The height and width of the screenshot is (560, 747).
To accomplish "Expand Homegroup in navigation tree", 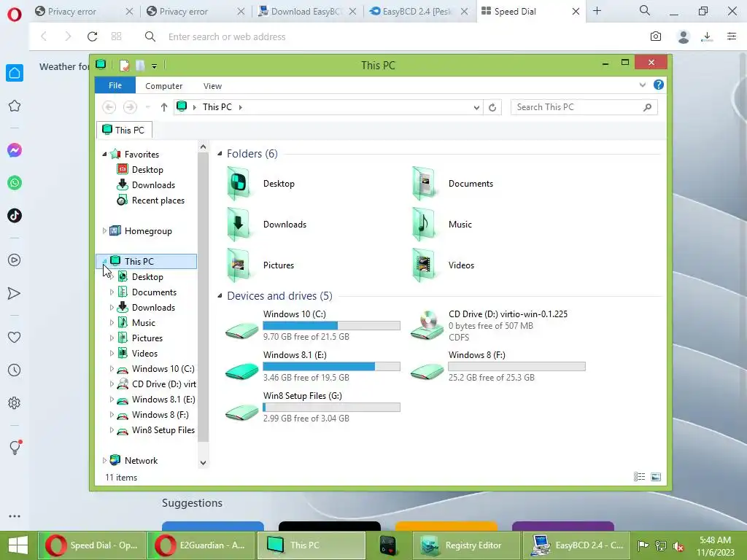I will point(104,230).
